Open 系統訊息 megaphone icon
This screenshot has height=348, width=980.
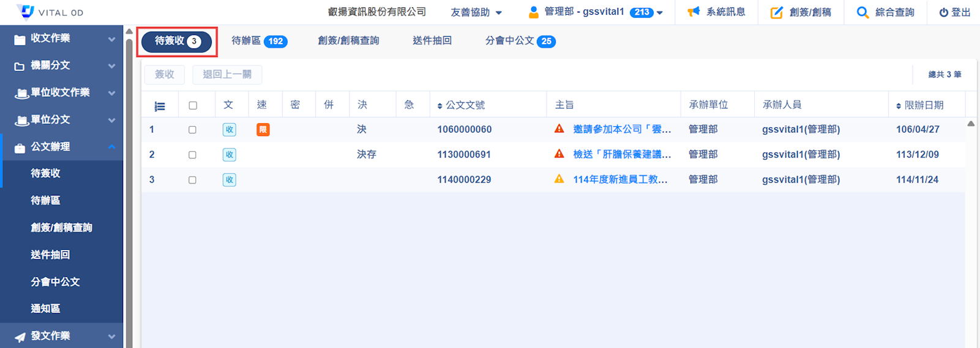coord(694,12)
